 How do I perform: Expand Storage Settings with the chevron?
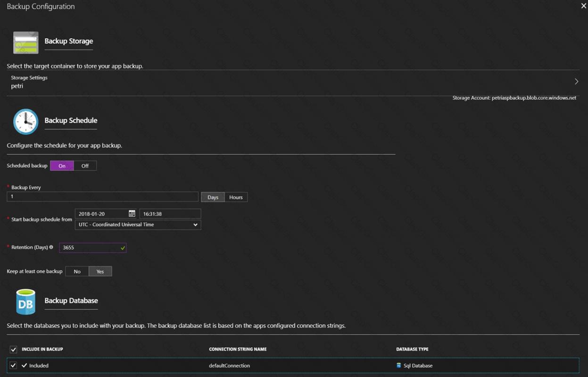tap(576, 82)
